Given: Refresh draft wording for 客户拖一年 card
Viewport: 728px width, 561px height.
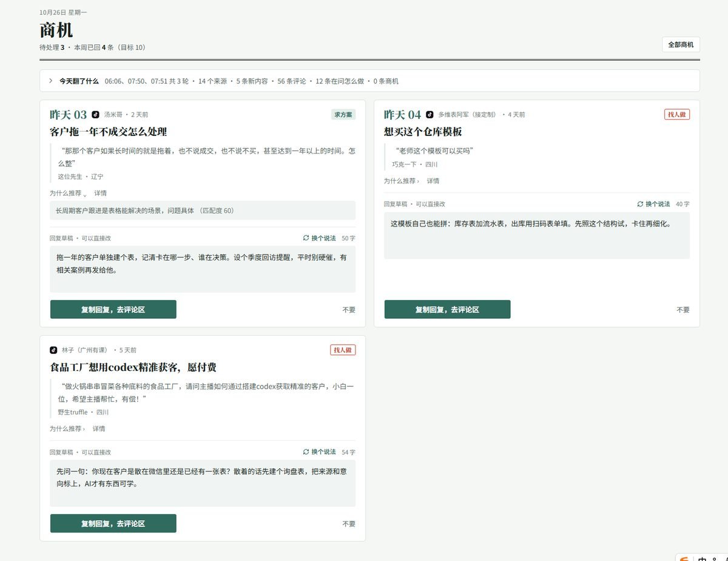Looking at the screenshot, I should click(319, 238).
